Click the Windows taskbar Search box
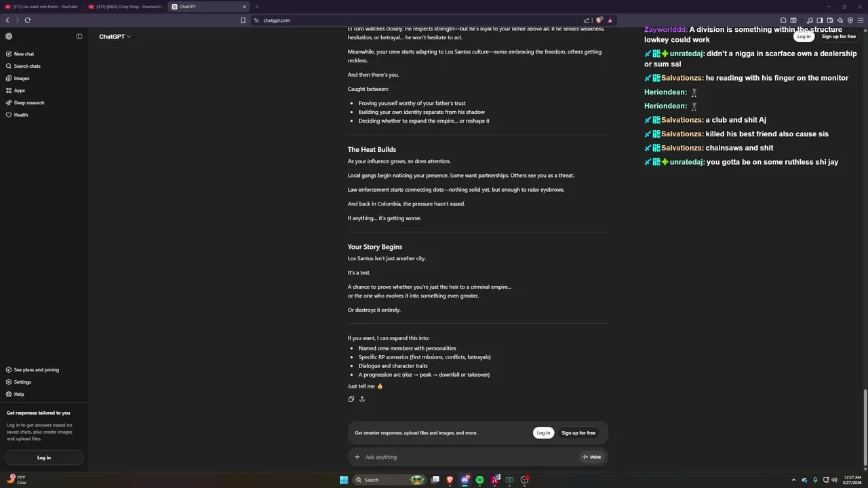Image resolution: width=868 pixels, height=488 pixels. [390, 480]
